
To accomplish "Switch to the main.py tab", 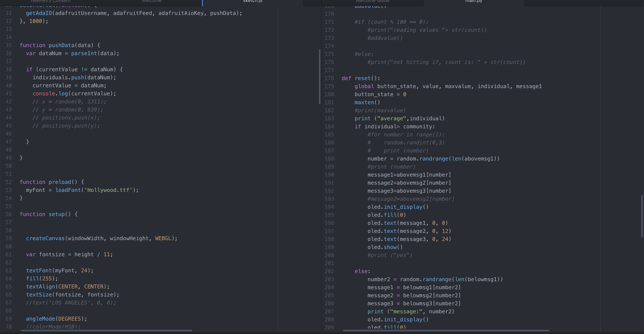I will click(x=473, y=2).
